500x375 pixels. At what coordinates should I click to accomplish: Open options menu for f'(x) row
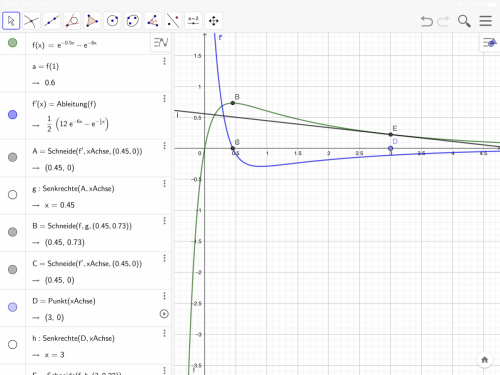click(x=164, y=99)
